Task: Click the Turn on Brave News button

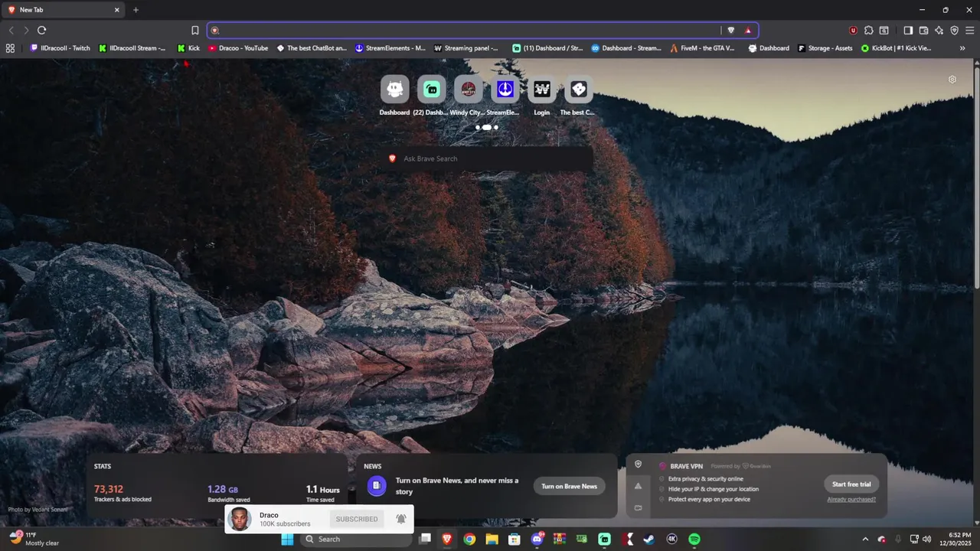Action: (569, 486)
